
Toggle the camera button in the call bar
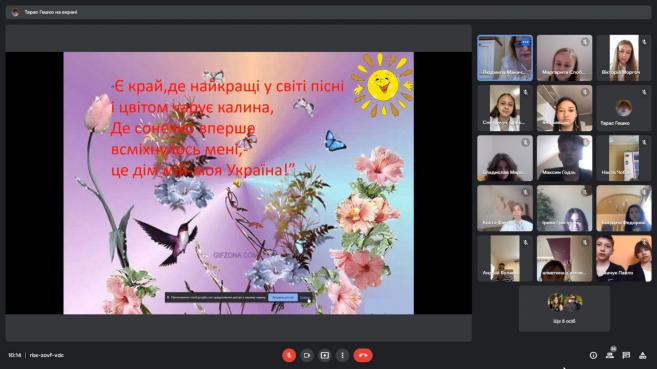[307, 355]
